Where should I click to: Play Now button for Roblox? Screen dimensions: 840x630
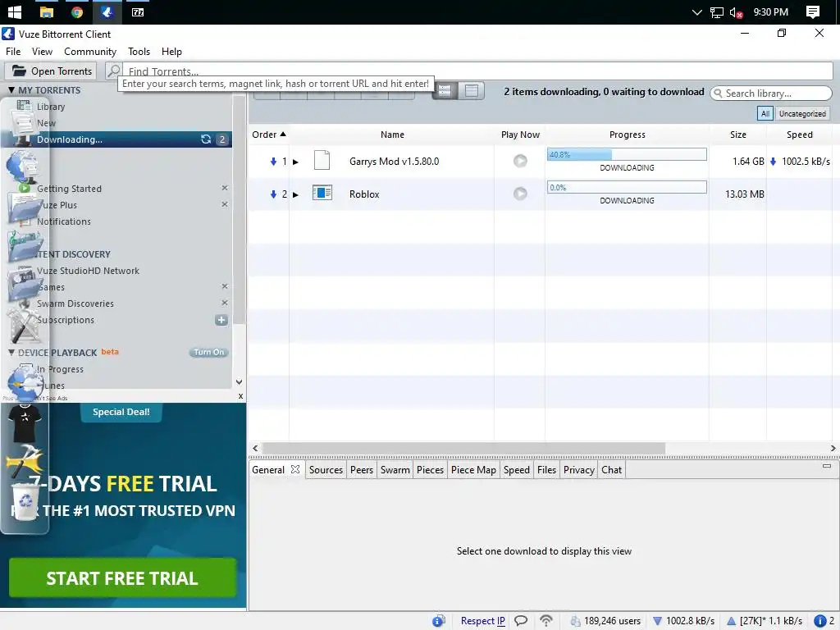tap(519, 194)
